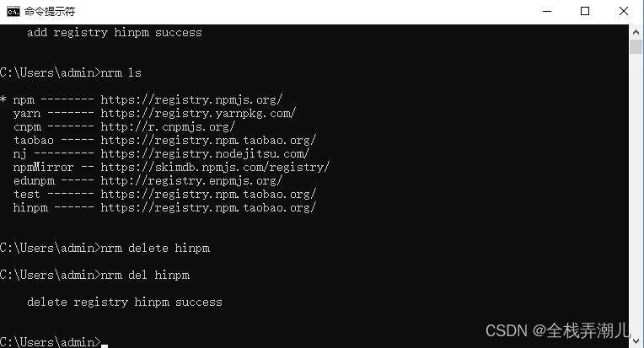Image resolution: width=644 pixels, height=348 pixels.
Task: Click the scrollbar down arrow
Action: tap(636, 340)
